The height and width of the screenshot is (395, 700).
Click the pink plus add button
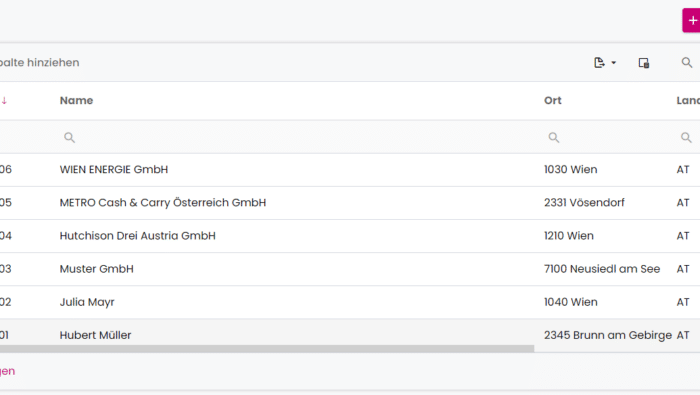click(x=692, y=21)
